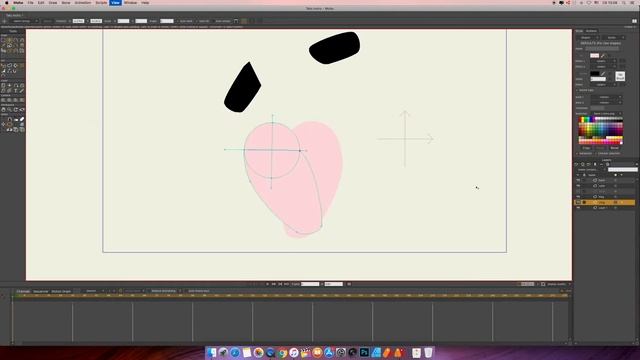The width and height of the screenshot is (640, 360).
Task: Select the Pan/Tilt Camera tool
Action: [22, 100]
